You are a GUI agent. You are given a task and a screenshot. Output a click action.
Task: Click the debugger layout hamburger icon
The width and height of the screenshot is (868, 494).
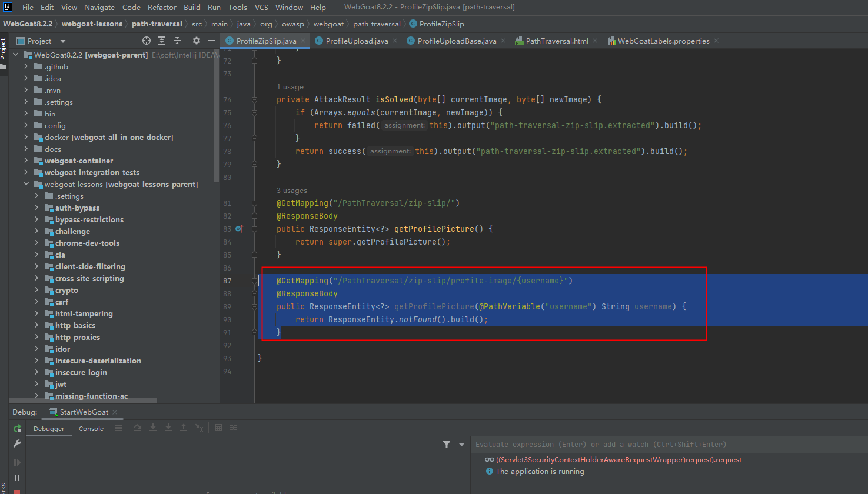[x=118, y=428]
